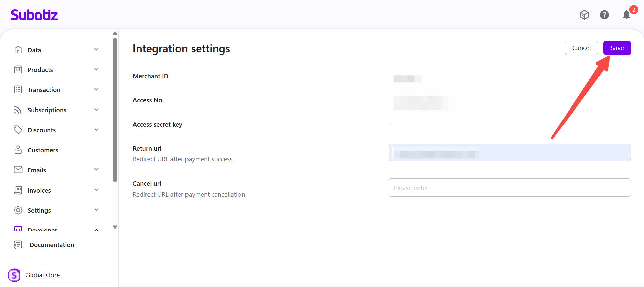Click the Cancel url input field

click(x=509, y=188)
